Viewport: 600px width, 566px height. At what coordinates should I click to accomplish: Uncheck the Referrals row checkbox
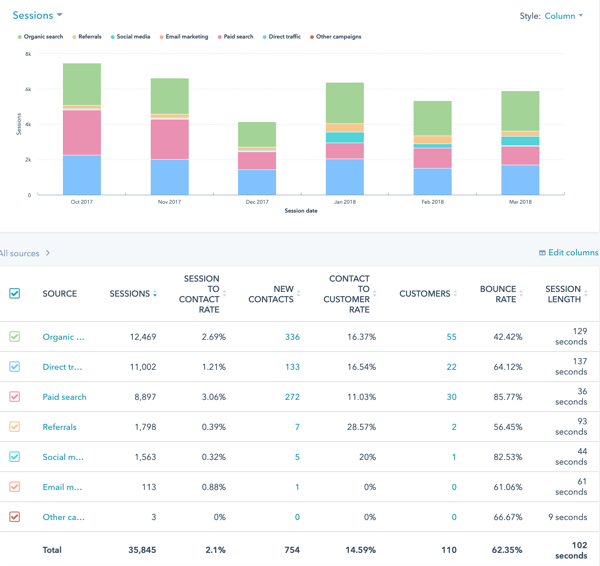coord(15,427)
